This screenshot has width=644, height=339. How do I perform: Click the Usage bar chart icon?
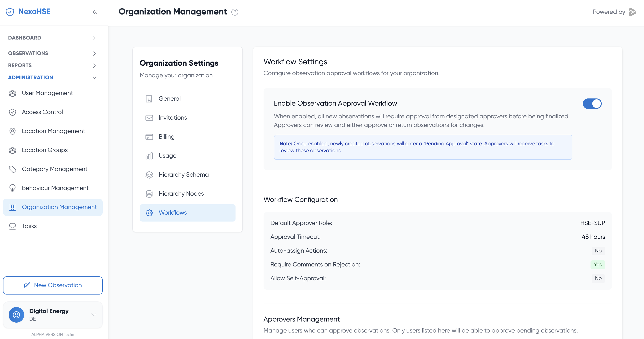(149, 156)
